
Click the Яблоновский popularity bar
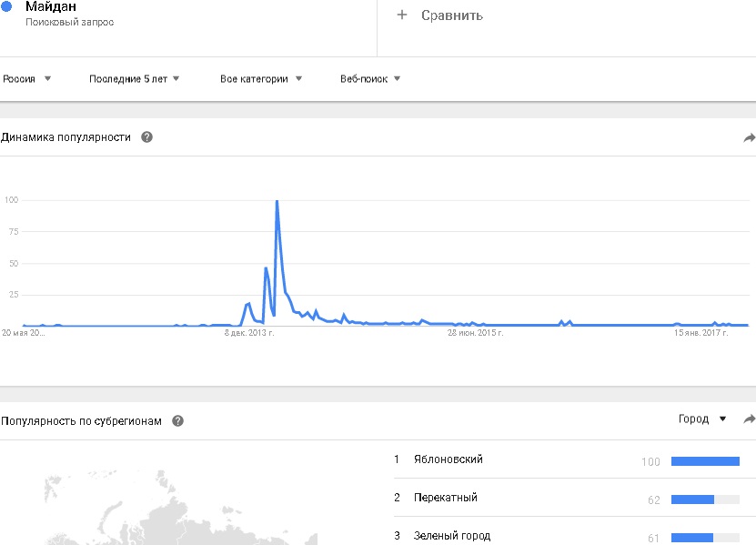pyautogui.click(x=705, y=461)
